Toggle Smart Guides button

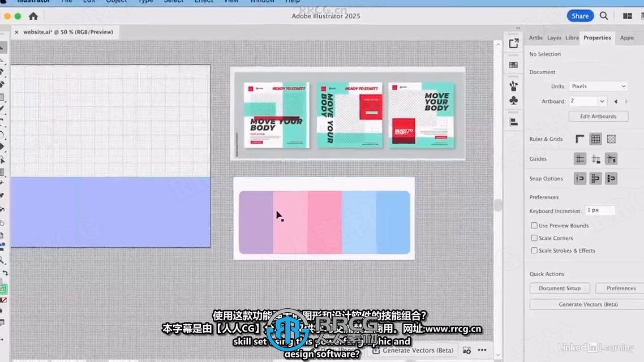click(611, 159)
